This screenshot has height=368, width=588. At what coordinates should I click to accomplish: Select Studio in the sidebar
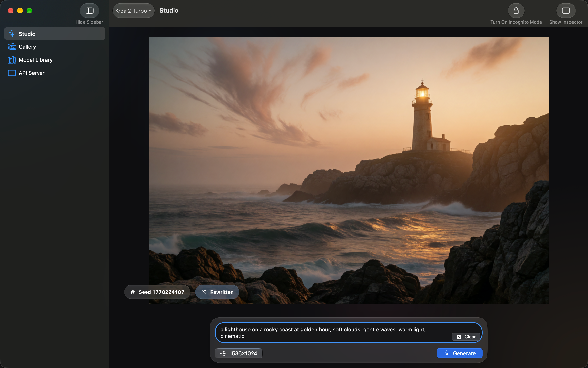click(x=55, y=34)
